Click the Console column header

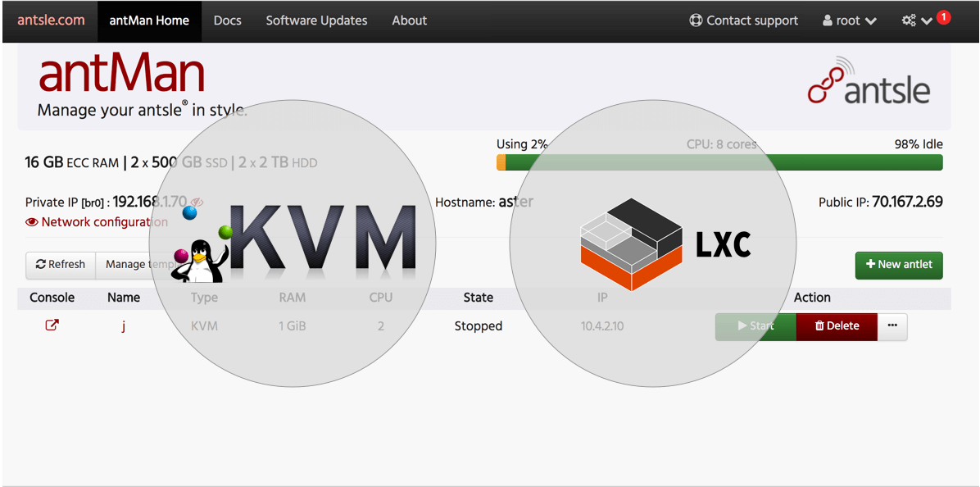[x=52, y=298]
